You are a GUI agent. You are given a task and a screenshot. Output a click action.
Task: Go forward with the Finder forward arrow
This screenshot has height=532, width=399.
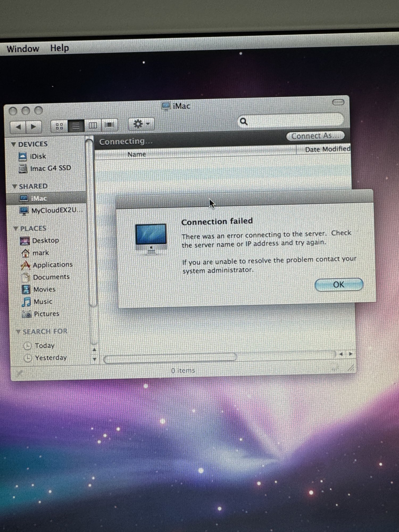tap(34, 127)
